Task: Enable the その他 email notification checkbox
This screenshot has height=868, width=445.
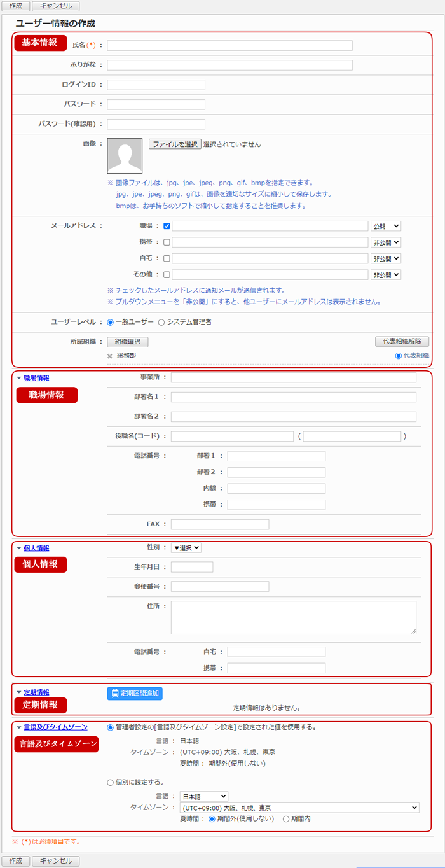Action: coord(167,276)
